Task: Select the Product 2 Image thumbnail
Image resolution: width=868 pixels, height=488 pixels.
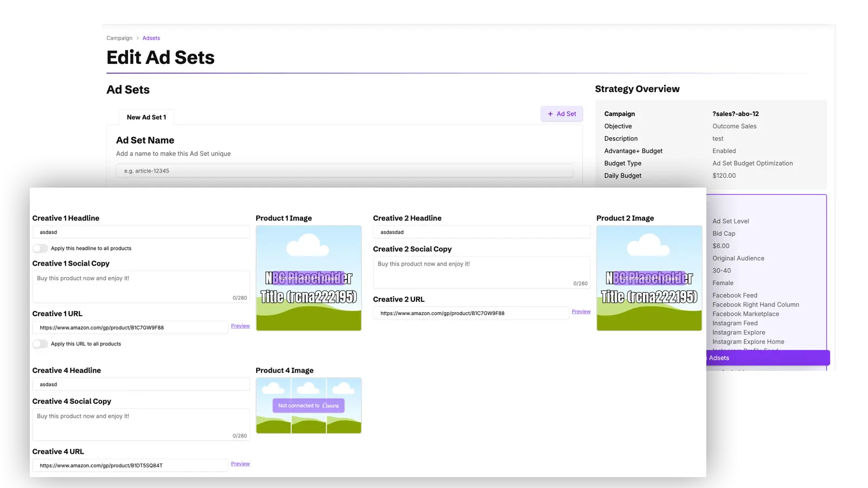Action: [649, 278]
